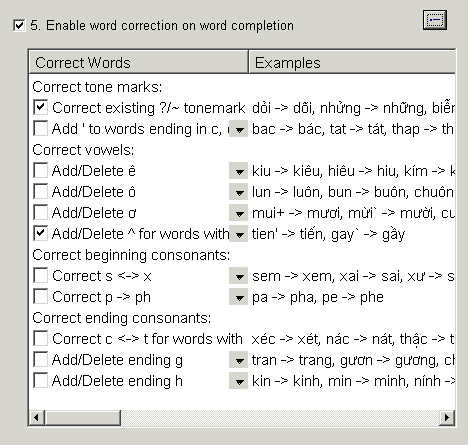Expand dropdown for Add/Delete ending g

(238, 360)
